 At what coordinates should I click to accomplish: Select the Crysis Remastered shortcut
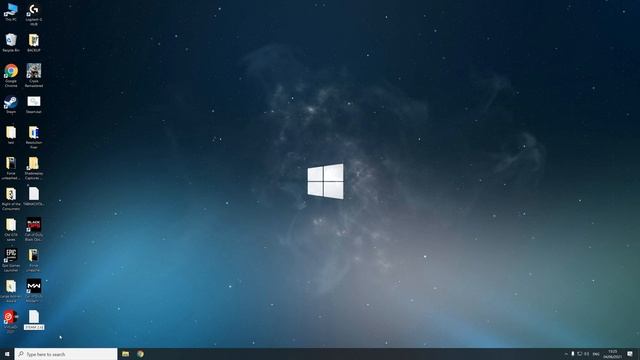pos(34,76)
